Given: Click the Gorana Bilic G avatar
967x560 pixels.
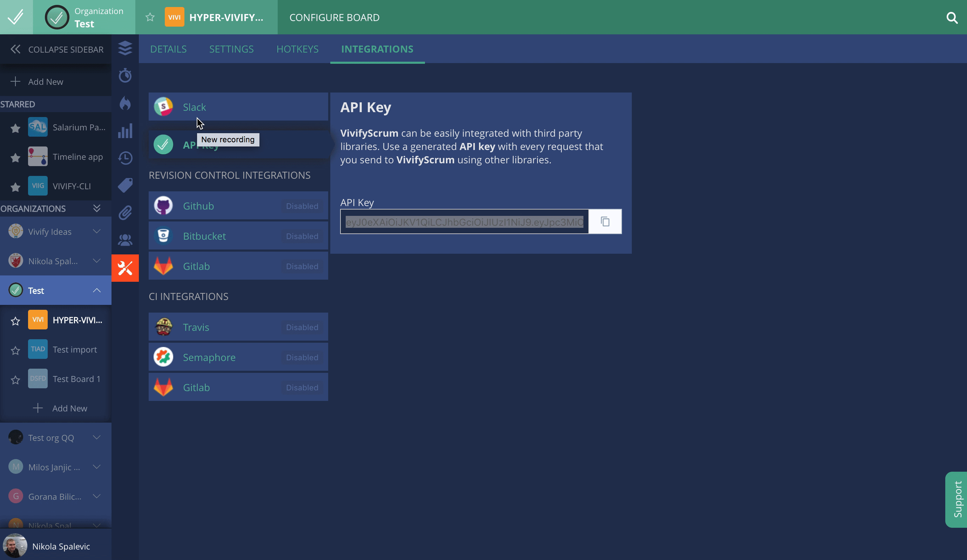Looking at the screenshot, I should pos(16,496).
